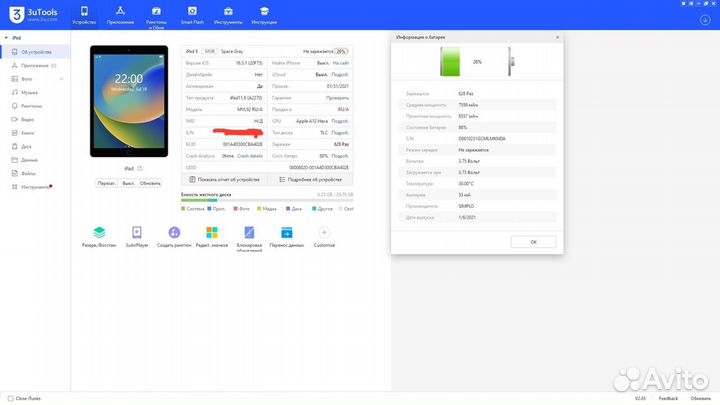
Task: Click the iPad device preview image
Action: click(129, 101)
